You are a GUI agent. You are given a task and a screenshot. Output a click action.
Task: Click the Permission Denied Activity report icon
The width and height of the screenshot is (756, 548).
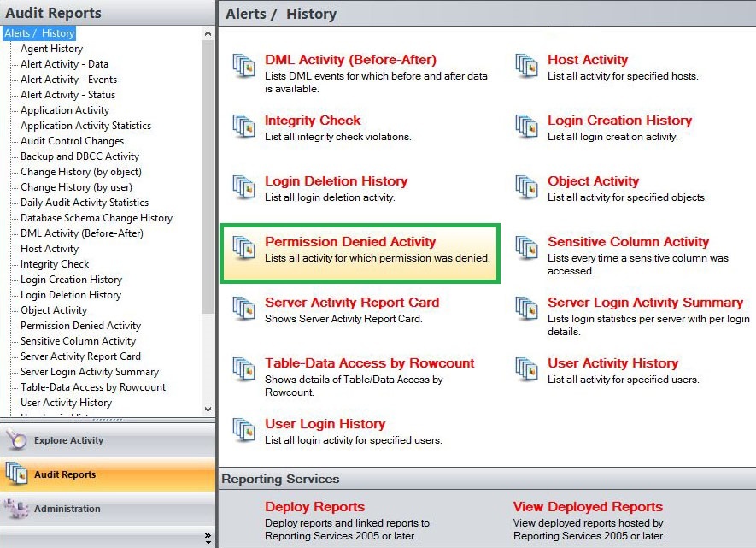[x=243, y=247]
